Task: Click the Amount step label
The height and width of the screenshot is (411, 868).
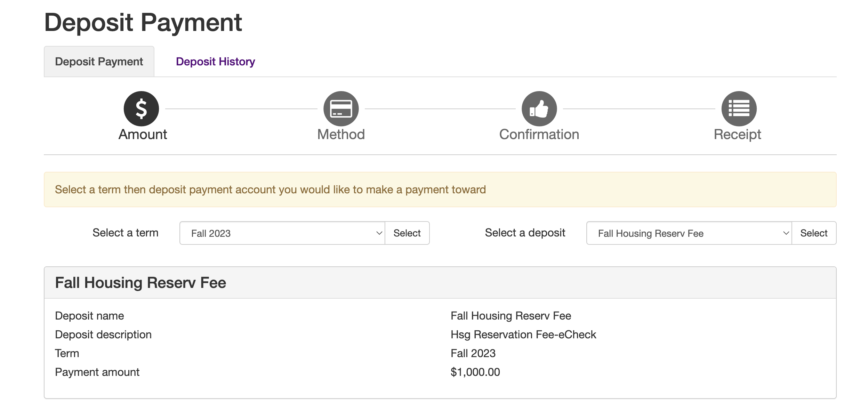Action: (x=143, y=135)
